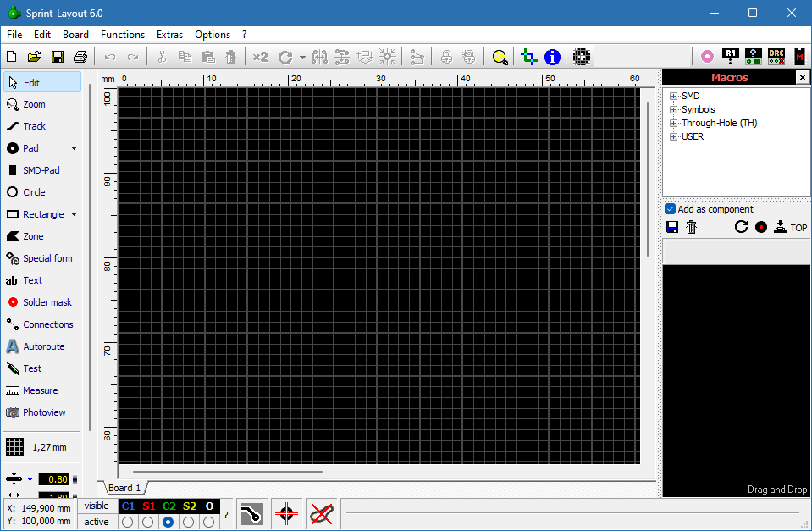Viewport: 812px width, 531px height.
Task: Click the Redo arrow in the toolbar
Action: pyautogui.click(x=133, y=57)
